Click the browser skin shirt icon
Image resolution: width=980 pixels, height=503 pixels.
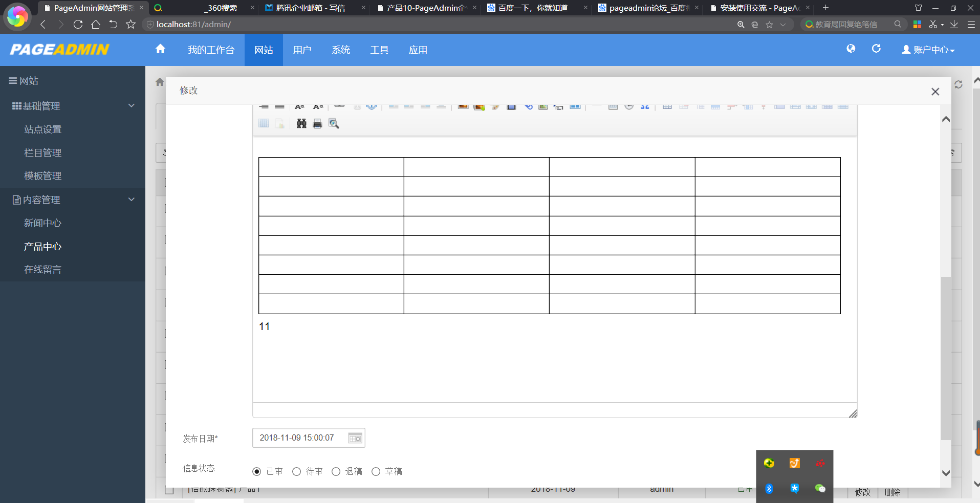pos(918,8)
